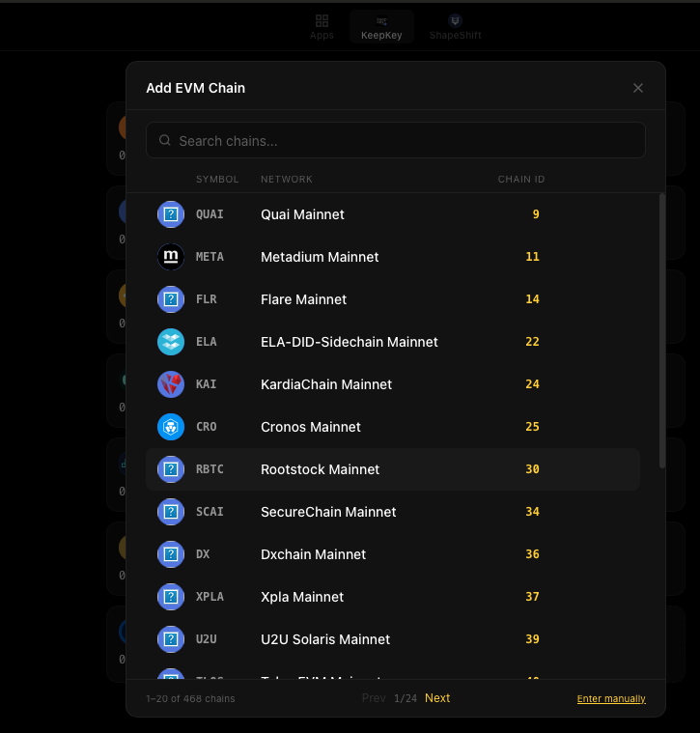Close the Add EVM Chain dialog
The height and width of the screenshot is (733, 700).
pos(638,88)
